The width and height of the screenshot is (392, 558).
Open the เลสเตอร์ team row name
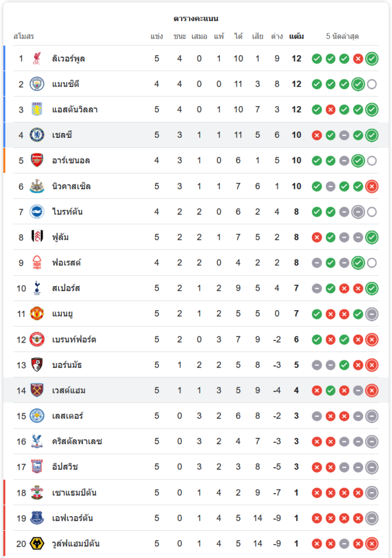tap(67, 416)
